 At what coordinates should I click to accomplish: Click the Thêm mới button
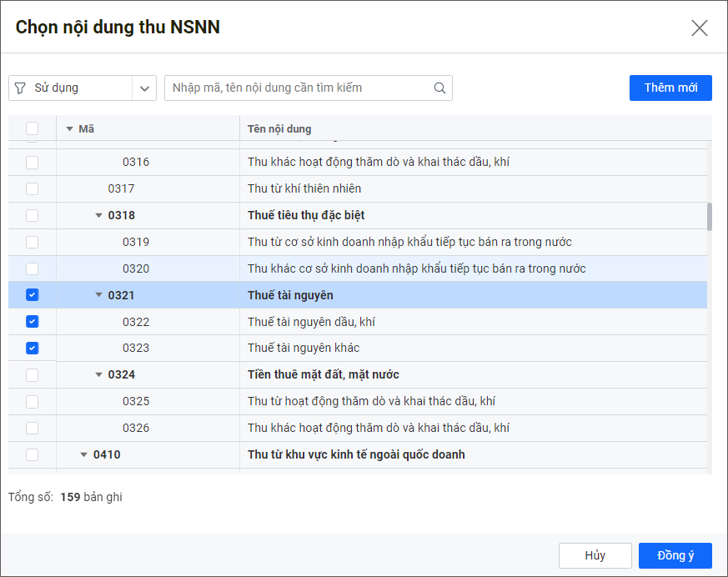click(670, 88)
